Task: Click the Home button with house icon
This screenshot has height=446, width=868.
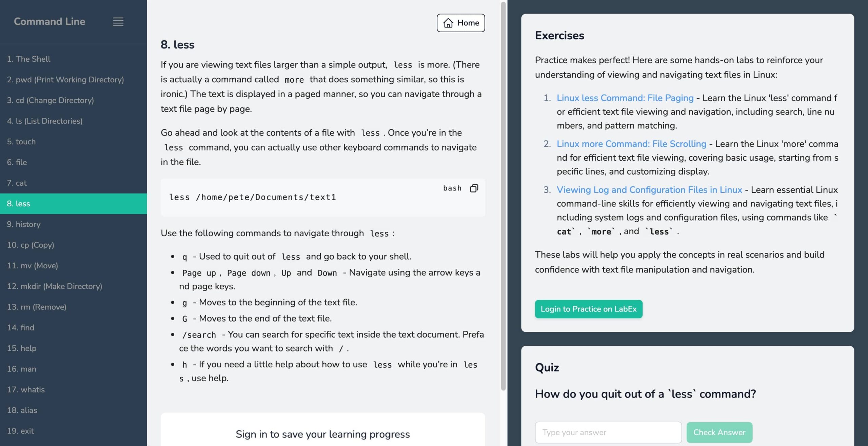Action: (460, 23)
